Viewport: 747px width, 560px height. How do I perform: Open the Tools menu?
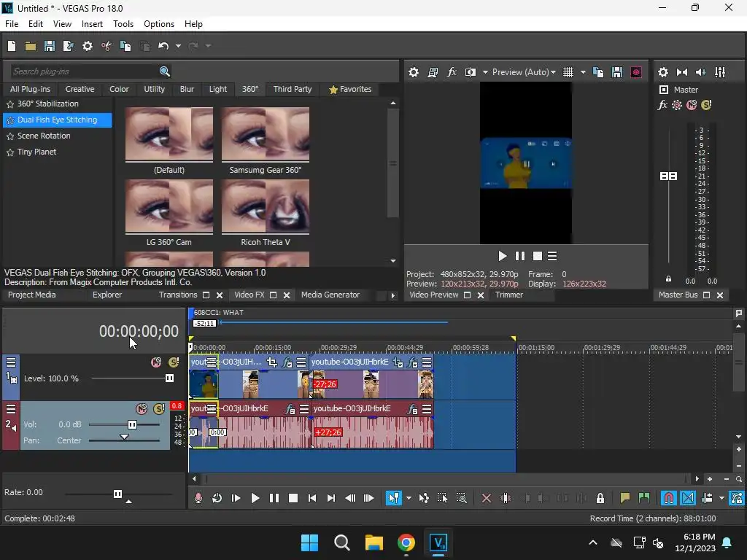pyautogui.click(x=123, y=24)
